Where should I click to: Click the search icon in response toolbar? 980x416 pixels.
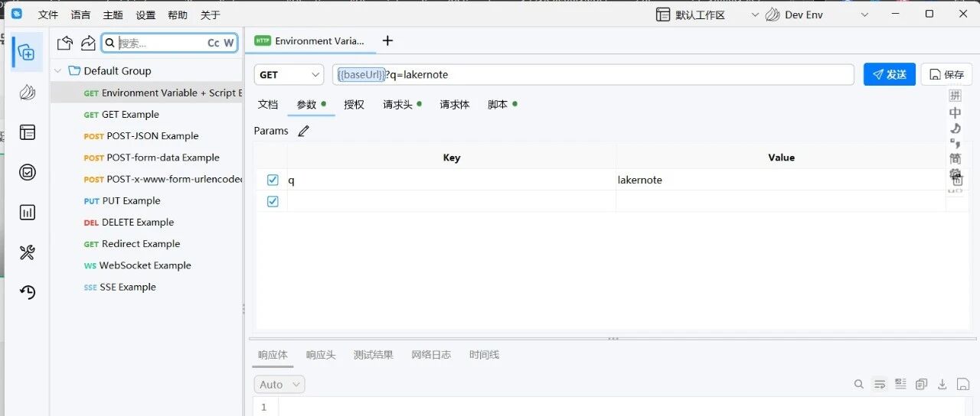pos(859,384)
